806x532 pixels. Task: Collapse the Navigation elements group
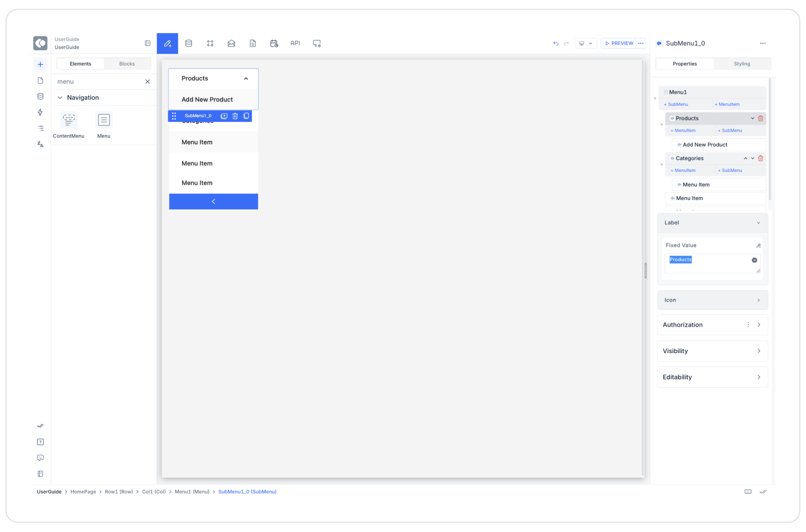coord(60,98)
